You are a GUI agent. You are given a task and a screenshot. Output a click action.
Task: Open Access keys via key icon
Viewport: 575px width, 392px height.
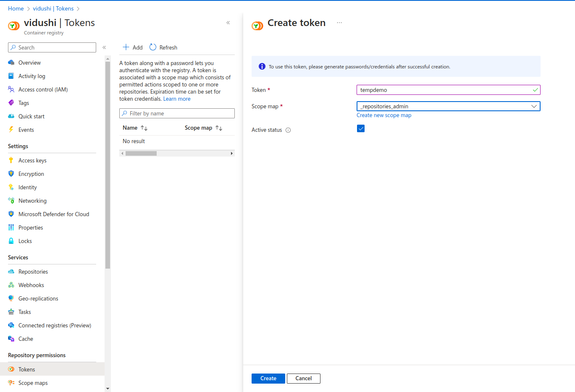tap(11, 160)
